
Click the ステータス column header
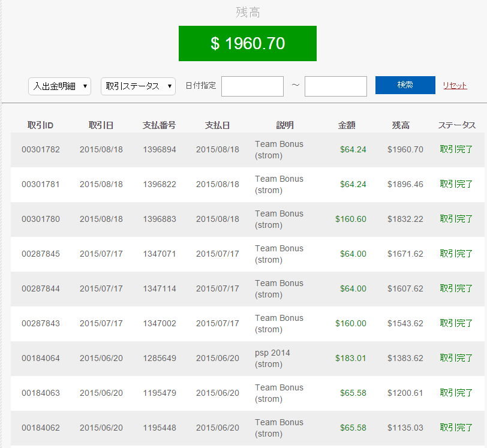[456, 125]
